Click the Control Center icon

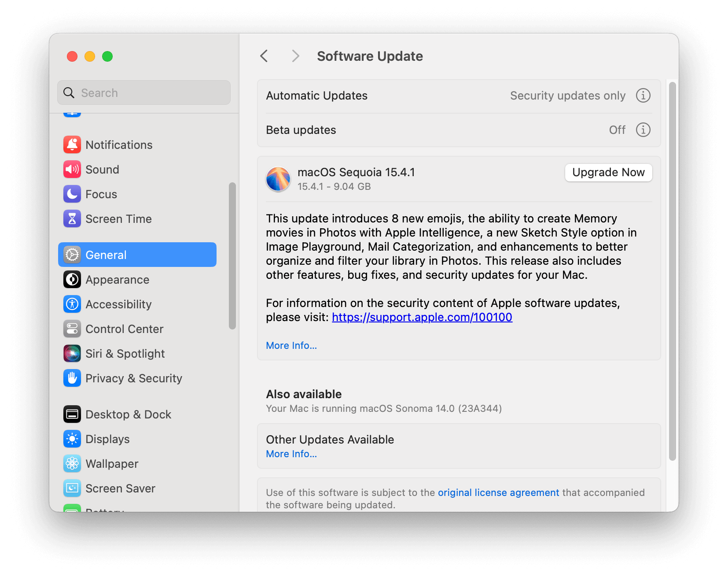(x=72, y=329)
